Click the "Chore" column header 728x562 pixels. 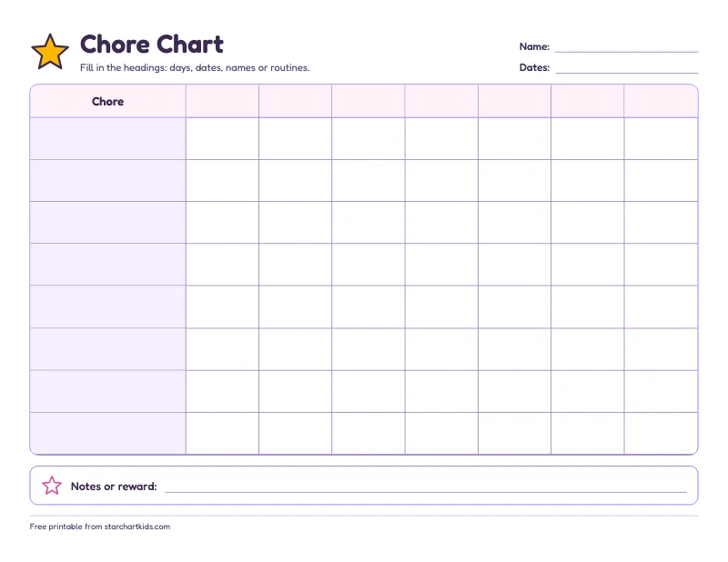(x=107, y=102)
